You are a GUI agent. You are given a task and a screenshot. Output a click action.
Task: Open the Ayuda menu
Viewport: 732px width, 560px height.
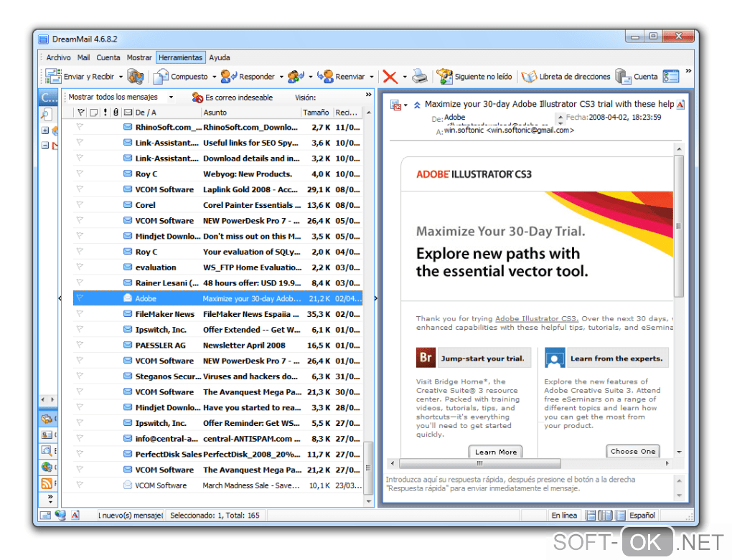click(x=220, y=58)
